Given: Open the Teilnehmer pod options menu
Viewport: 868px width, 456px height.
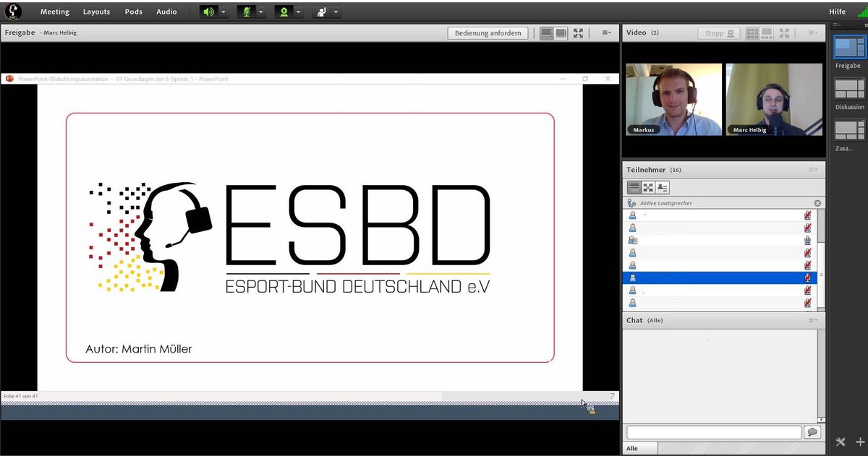Looking at the screenshot, I should pyautogui.click(x=812, y=170).
